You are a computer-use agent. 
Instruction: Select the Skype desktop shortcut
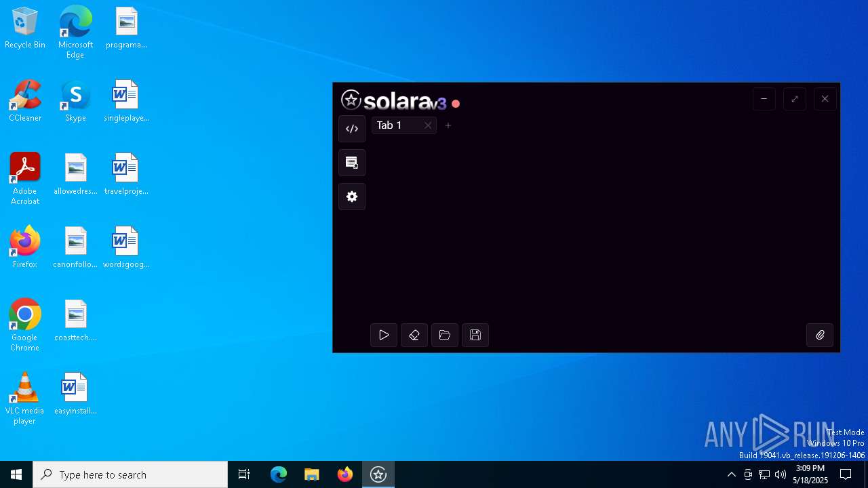point(75,102)
